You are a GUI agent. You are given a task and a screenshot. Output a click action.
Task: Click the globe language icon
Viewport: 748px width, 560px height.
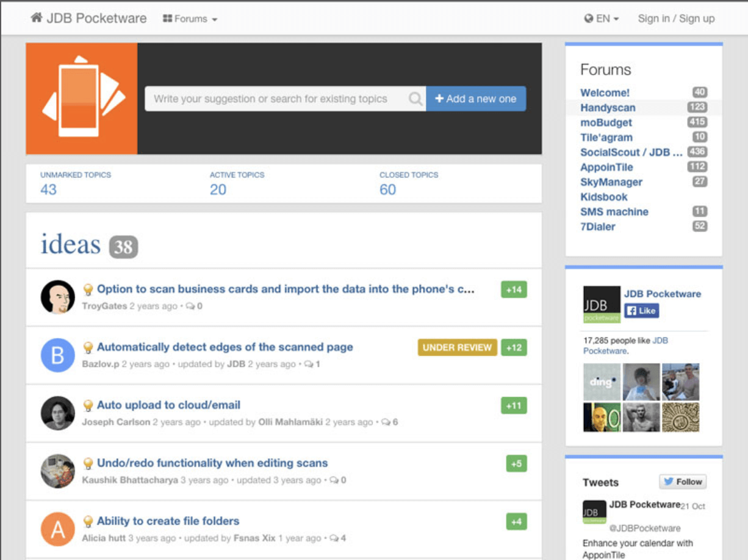589,19
